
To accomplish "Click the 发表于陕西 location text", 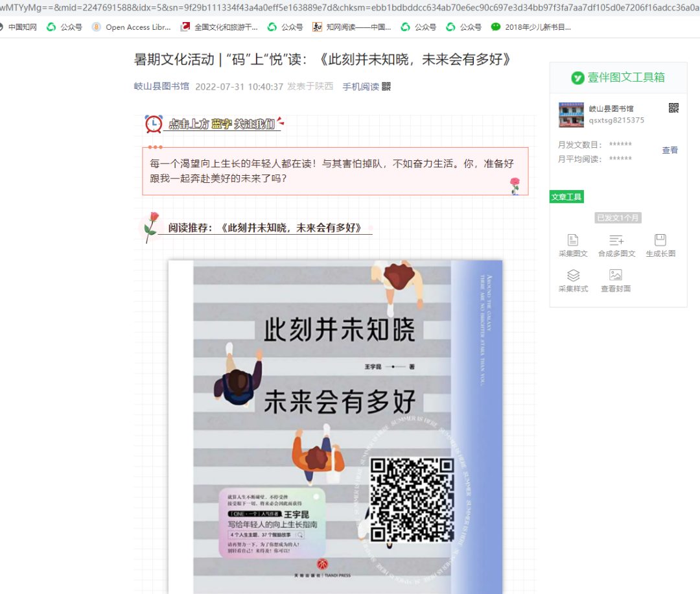I will pyautogui.click(x=310, y=86).
